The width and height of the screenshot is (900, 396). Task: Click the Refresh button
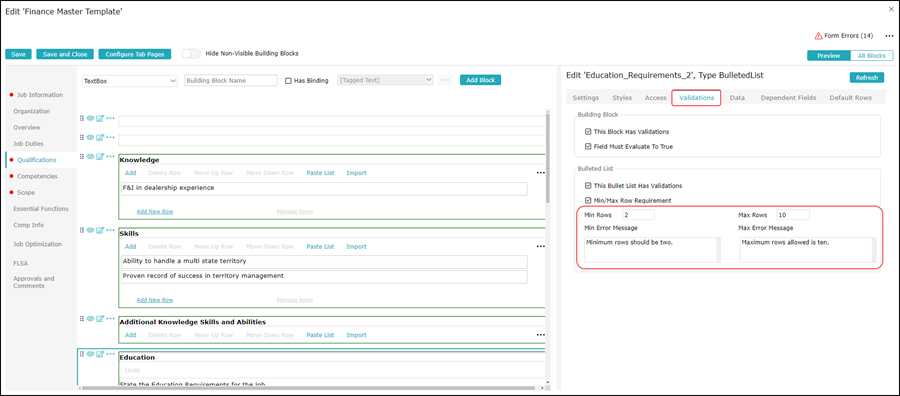click(x=867, y=77)
